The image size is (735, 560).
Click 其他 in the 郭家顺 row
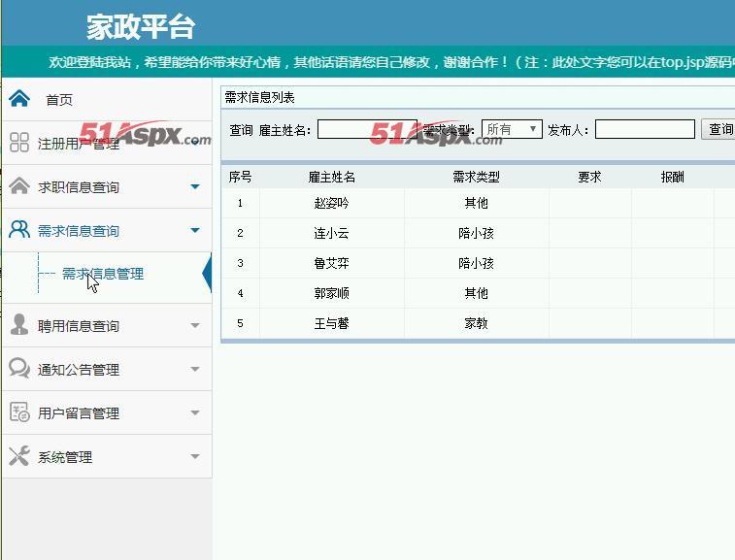(x=476, y=293)
